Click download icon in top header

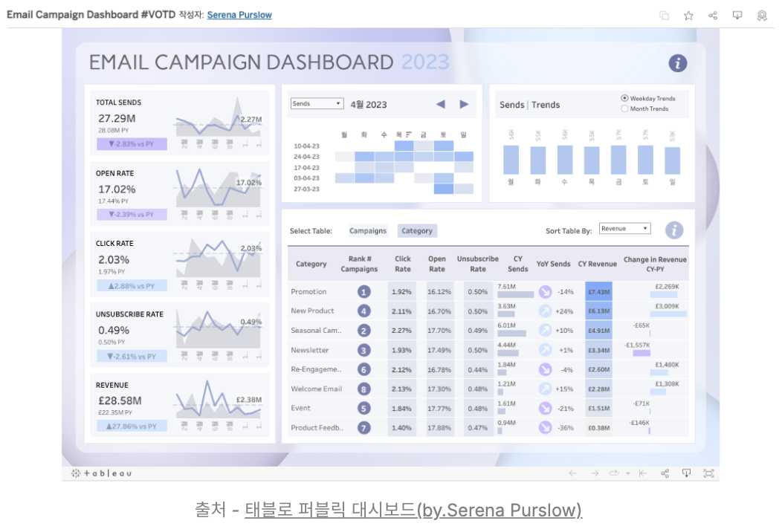pyautogui.click(x=737, y=16)
